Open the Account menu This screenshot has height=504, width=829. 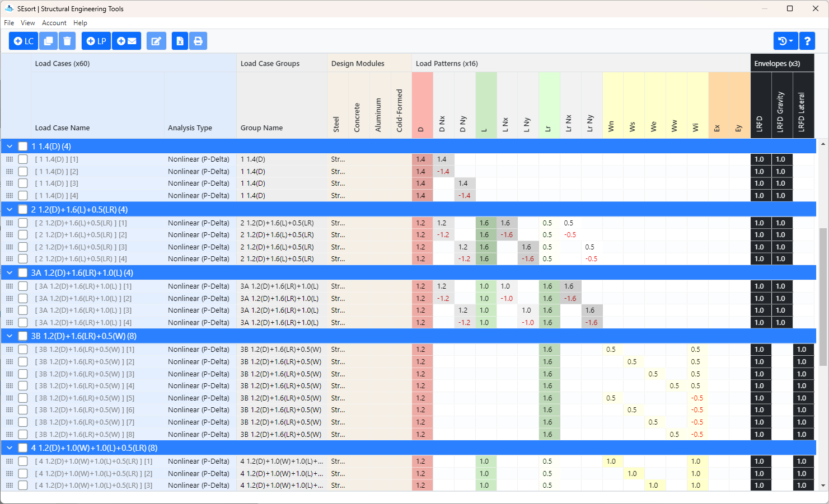(54, 23)
